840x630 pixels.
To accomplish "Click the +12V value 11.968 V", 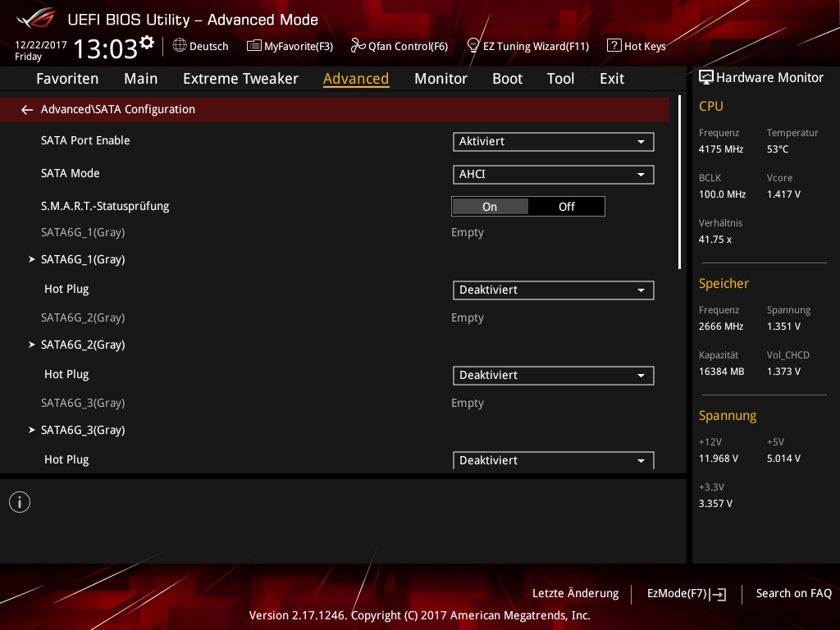I will point(719,459).
